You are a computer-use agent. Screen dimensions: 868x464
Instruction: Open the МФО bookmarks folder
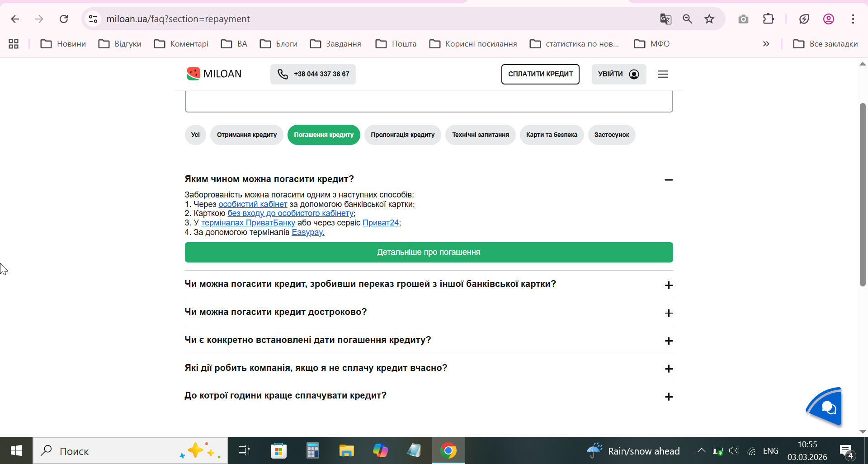(652, 44)
